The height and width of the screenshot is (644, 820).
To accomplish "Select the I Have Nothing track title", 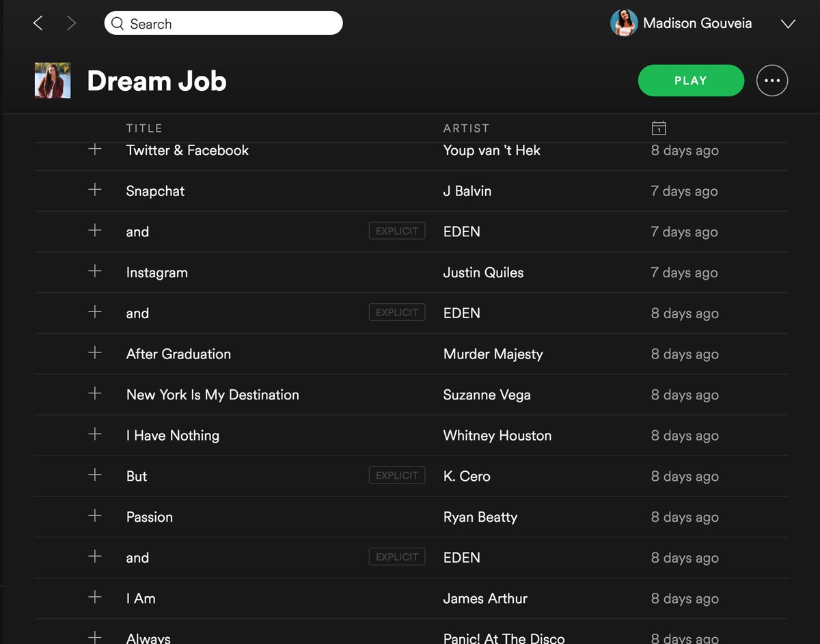I will point(172,436).
